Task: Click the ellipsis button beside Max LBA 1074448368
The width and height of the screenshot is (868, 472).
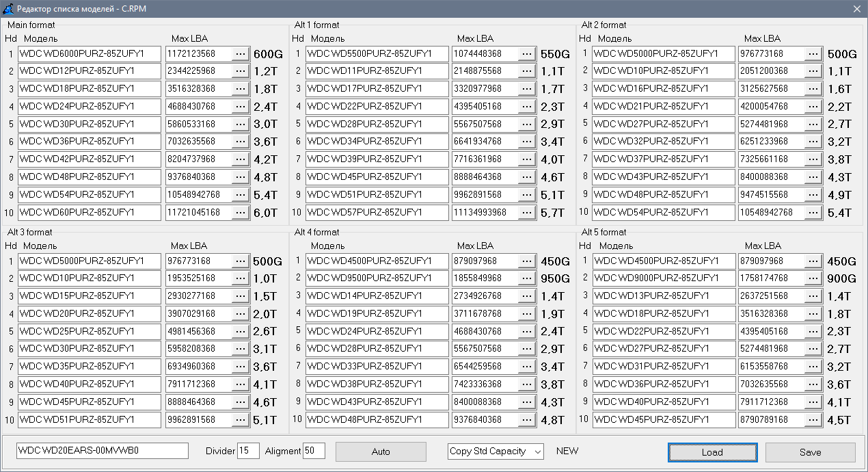Action: (x=527, y=53)
